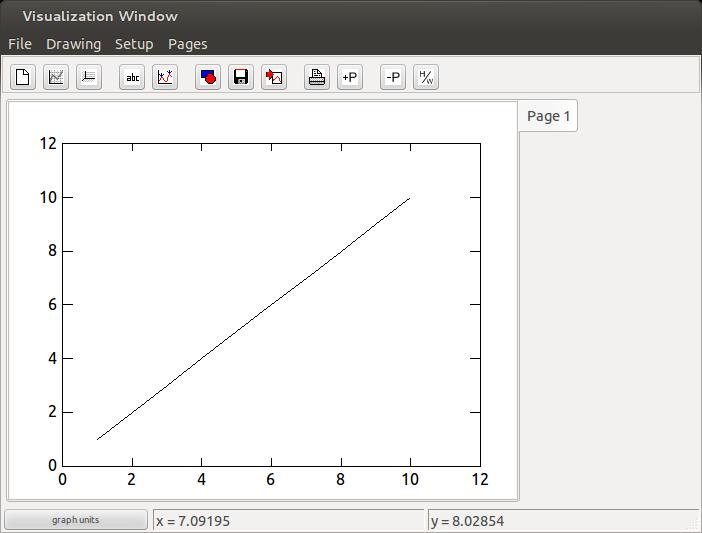
Task: Open the Pages menu
Action: click(187, 44)
